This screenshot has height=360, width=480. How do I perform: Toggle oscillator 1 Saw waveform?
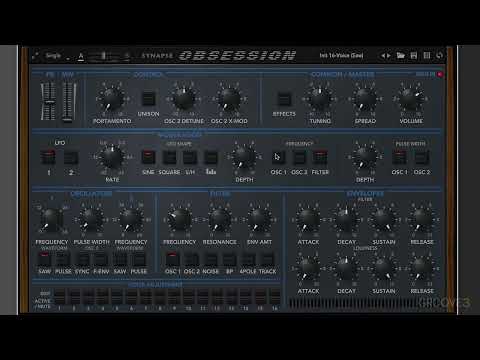point(44,259)
